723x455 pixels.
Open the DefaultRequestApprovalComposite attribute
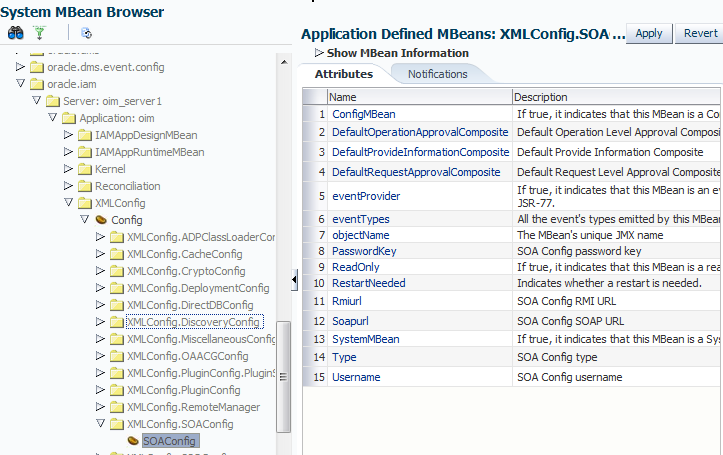click(416, 172)
